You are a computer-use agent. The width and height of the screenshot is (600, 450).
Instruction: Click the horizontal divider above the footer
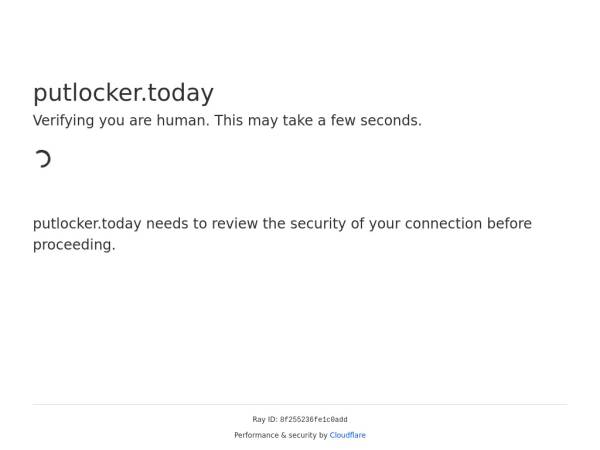(300, 404)
